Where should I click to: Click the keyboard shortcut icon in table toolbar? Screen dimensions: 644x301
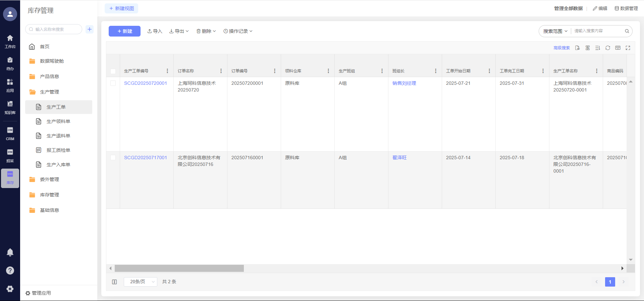[618, 48]
